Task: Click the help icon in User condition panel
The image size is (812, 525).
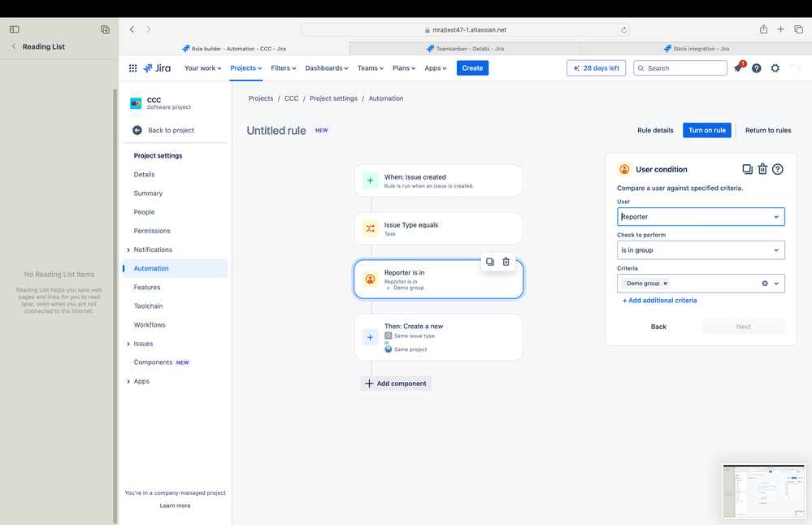Action: [778, 169]
